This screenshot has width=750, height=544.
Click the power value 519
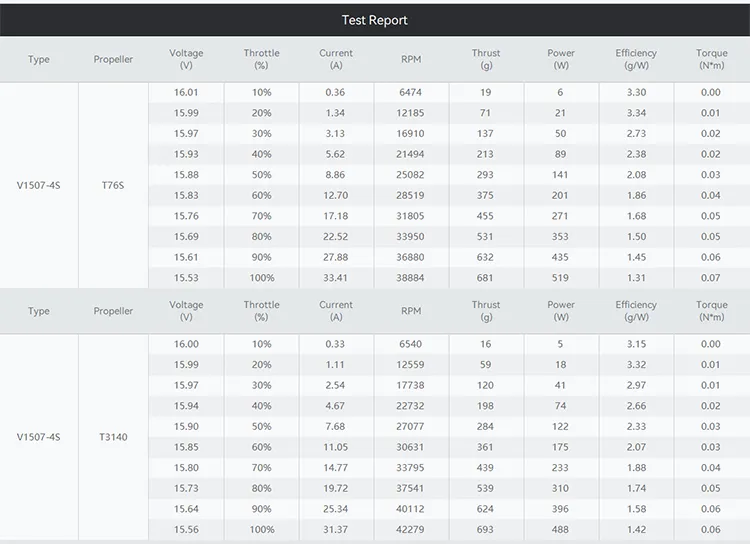pyautogui.click(x=561, y=278)
